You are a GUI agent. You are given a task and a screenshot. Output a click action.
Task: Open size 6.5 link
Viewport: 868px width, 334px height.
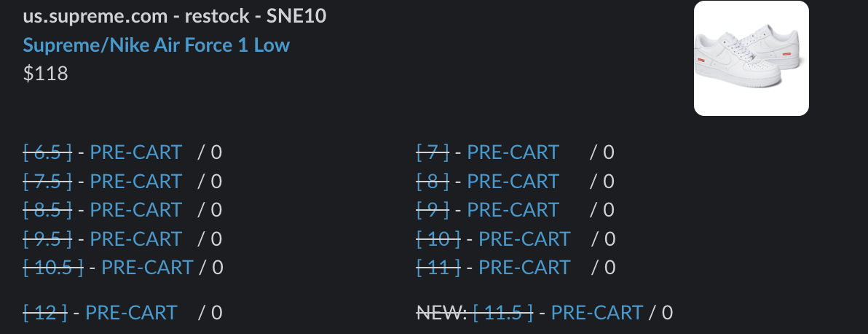tap(47, 152)
